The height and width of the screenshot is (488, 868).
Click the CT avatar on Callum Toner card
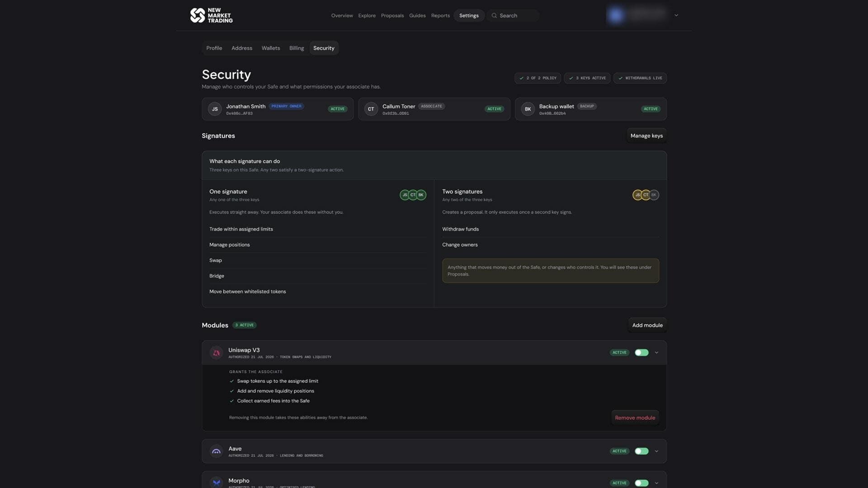[x=371, y=109]
